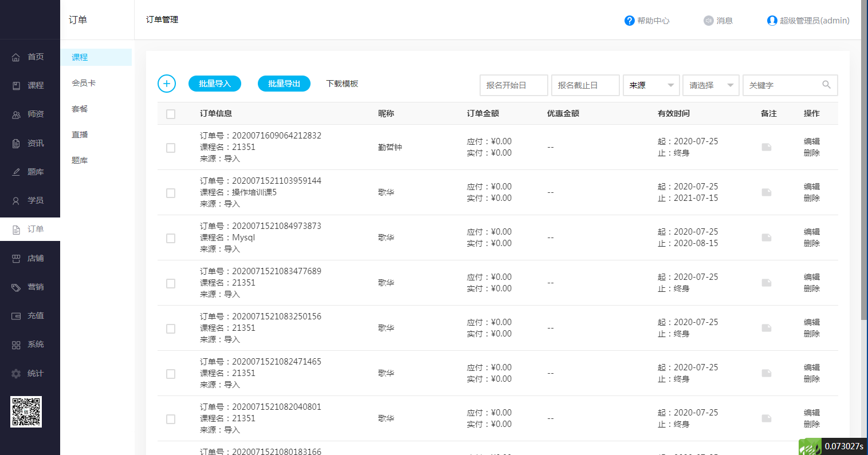Pick a date in 报名开始日 field
The image size is (868, 455).
513,85
